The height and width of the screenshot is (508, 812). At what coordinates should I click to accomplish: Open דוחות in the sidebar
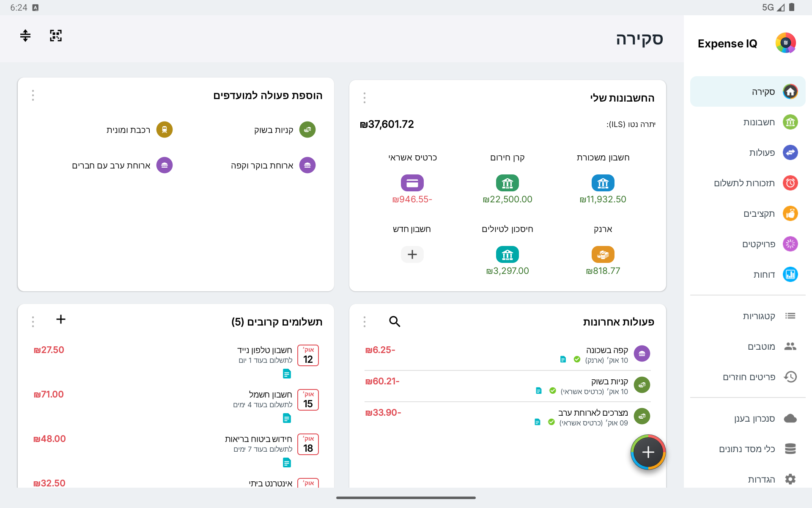[748, 274]
